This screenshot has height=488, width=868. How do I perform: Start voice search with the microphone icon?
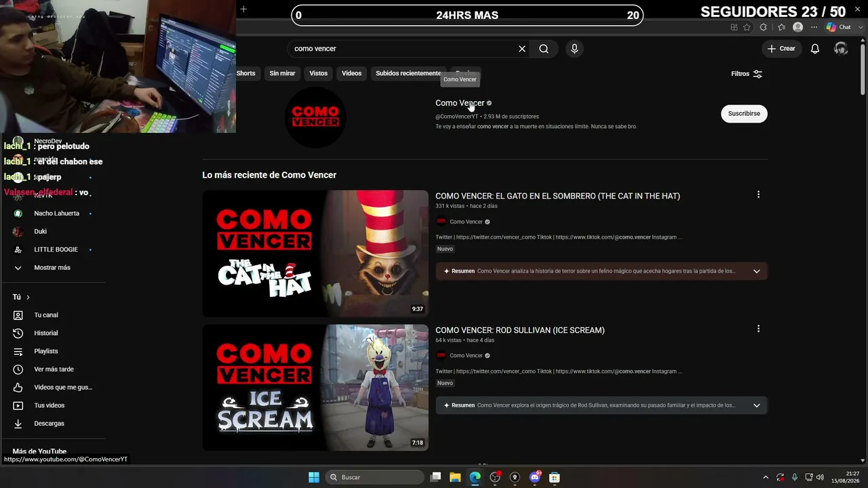click(x=574, y=49)
